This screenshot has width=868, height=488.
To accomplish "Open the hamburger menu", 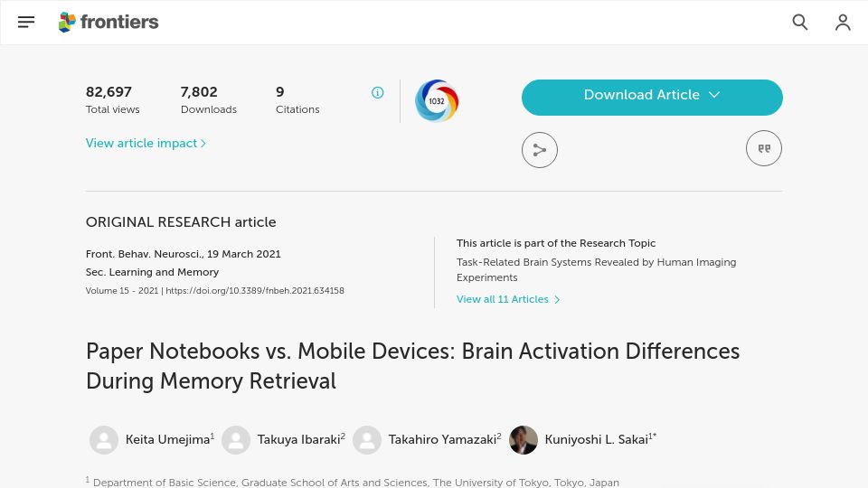I will [26, 22].
